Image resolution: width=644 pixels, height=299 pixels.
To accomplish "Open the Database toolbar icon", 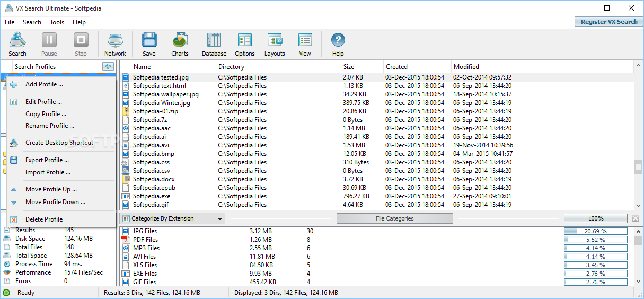I will point(214,44).
